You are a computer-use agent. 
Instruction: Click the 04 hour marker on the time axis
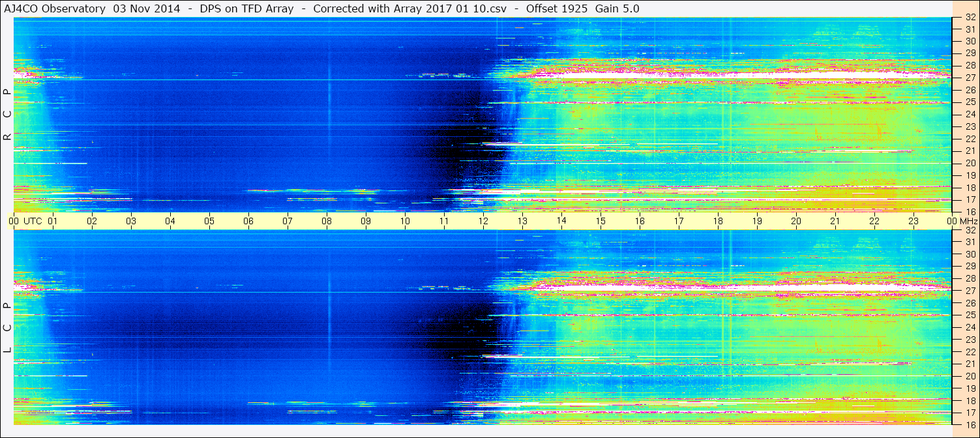(x=170, y=222)
